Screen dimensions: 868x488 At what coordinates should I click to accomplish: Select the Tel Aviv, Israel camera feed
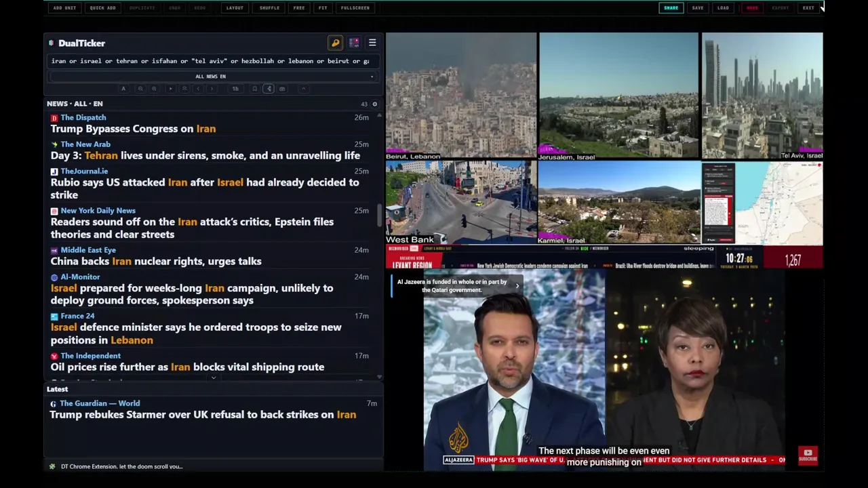pos(762,96)
